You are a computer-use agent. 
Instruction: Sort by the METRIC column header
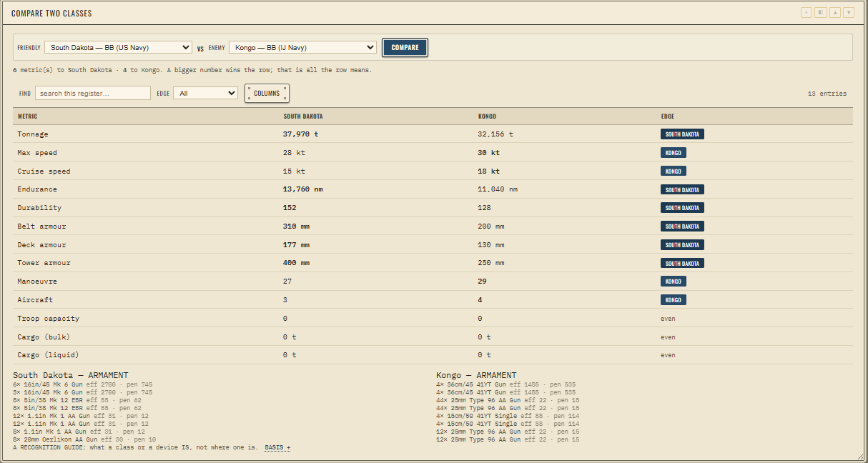pyautogui.click(x=28, y=116)
